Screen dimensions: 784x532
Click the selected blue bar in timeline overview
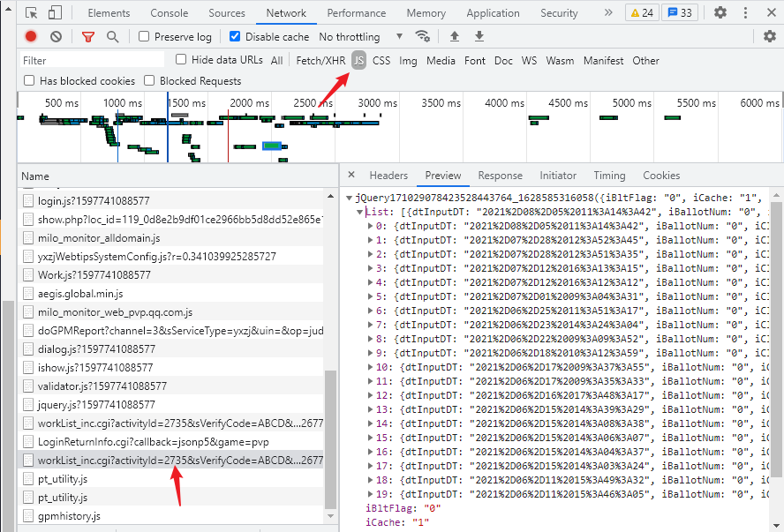(272, 146)
